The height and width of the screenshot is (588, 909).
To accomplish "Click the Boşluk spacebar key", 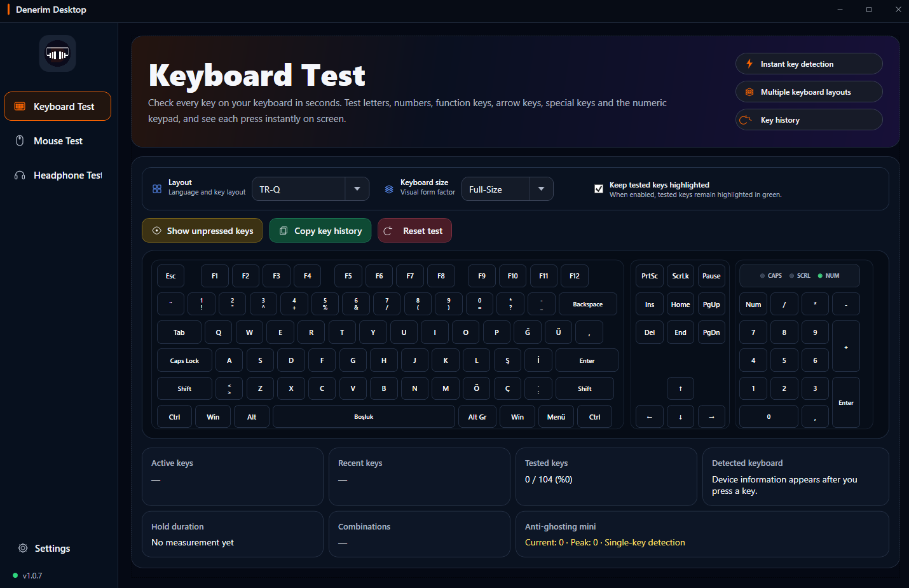I will 364,416.
